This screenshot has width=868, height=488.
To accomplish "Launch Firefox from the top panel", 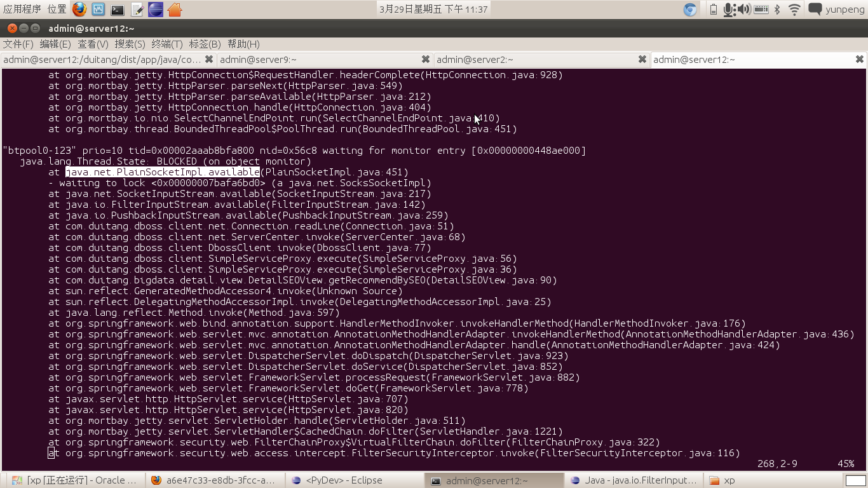I will click(x=79, y=10).
